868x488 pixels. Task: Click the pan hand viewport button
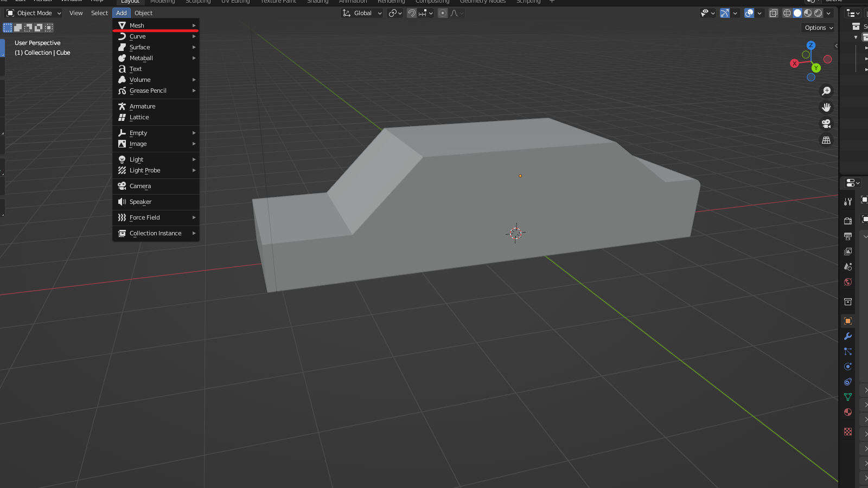point(826,107)
